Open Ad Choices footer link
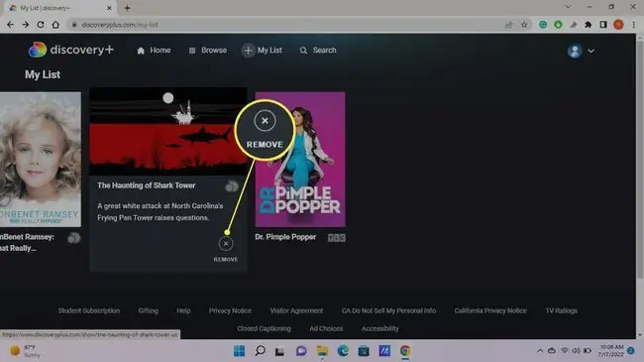 click(326, 328)
